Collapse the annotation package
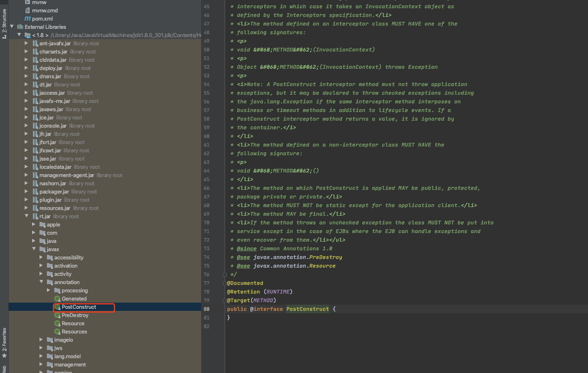Screen dimensions: 588x373 click(41, 282)
